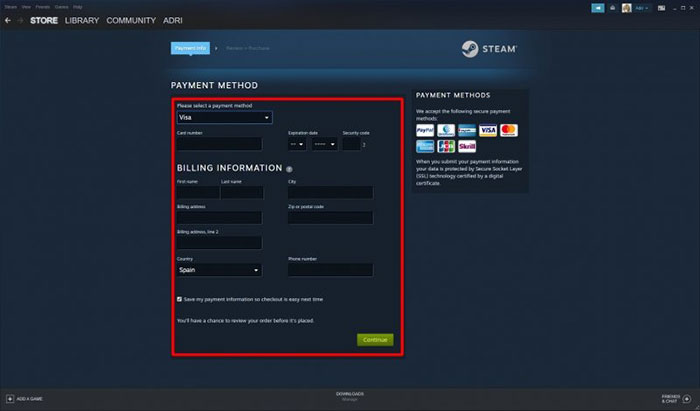Click the Visa card logo

(488, 130)
